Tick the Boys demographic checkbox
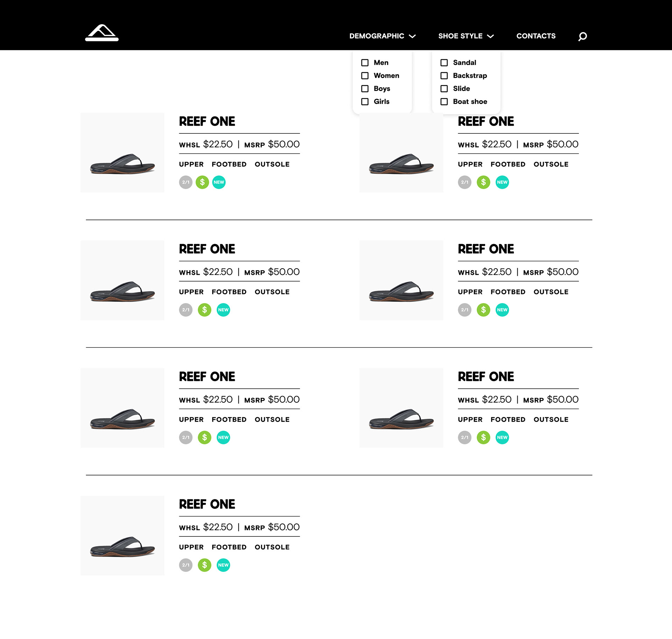Image resolution: width=672 pixels, height=639 pixels. click(365, 89)
